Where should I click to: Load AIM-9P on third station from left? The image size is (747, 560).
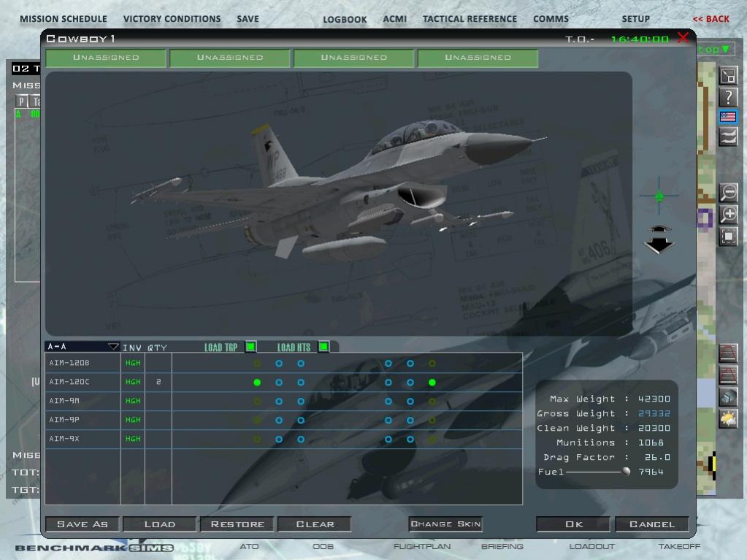click(301, 421)
